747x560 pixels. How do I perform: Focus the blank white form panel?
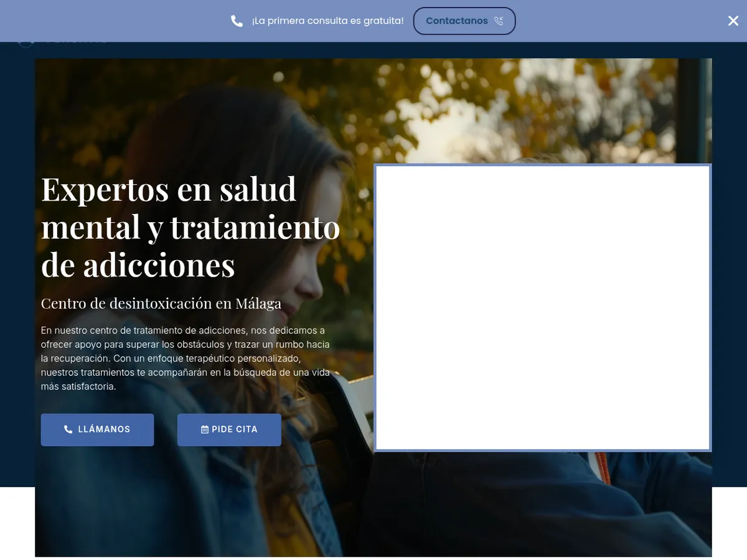543,307
